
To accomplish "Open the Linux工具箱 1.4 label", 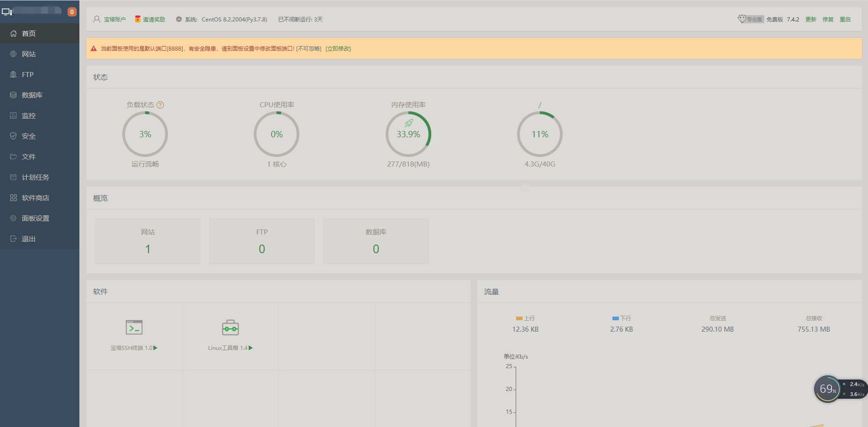I will pos(228,348).
